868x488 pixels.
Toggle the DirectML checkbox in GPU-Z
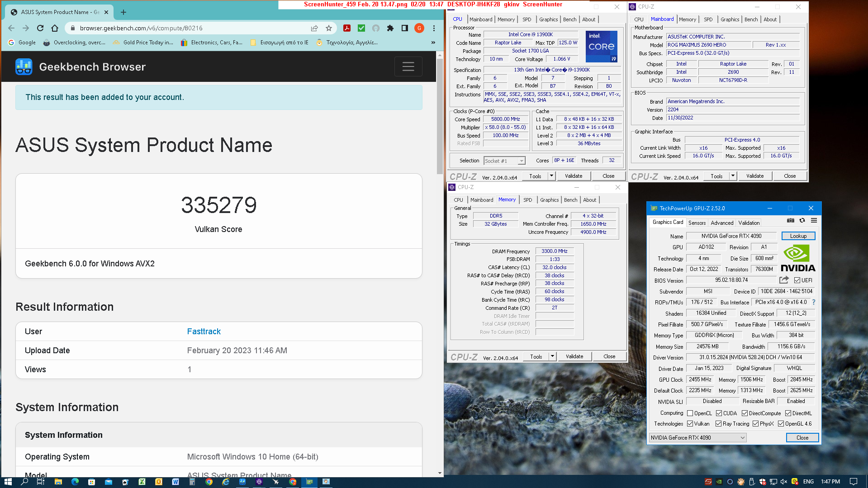click(x=788, y=413)
